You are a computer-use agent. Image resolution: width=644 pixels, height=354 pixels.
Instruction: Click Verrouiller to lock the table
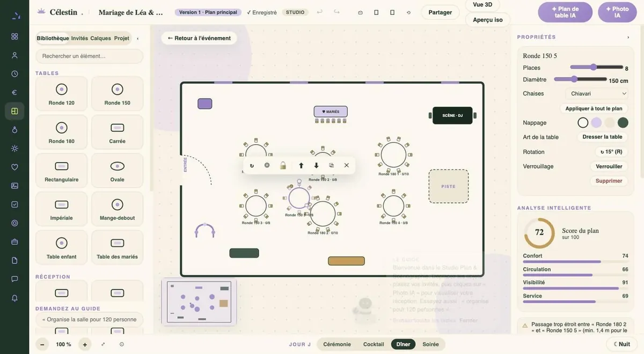pos(609,166)
